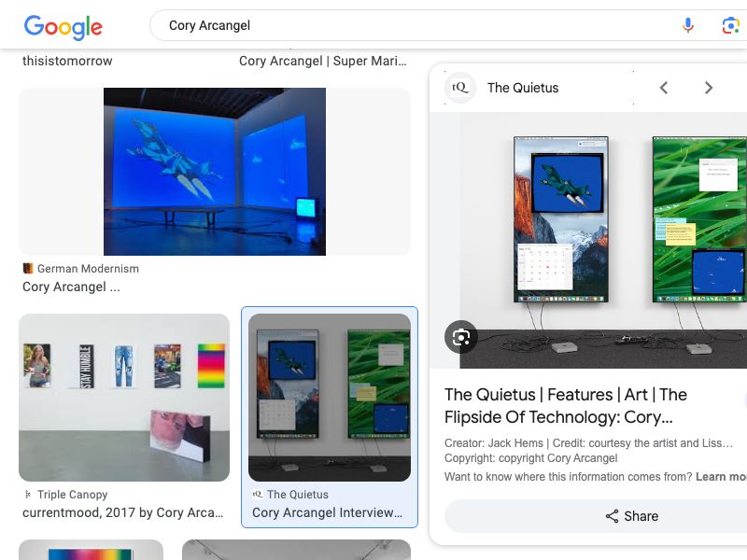Viewport: 747px width, 560px height.
Task: Start voice search with microphone icon
Action: tap(687, 25)
